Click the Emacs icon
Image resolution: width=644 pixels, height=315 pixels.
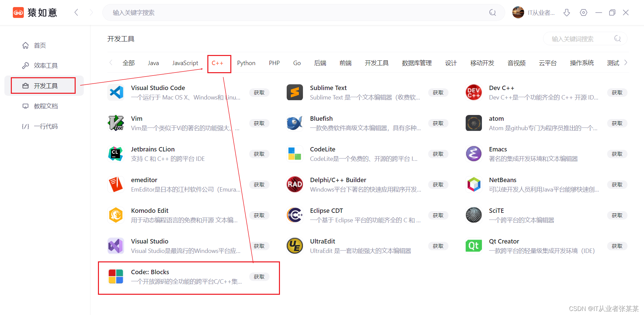pos(474,154)
